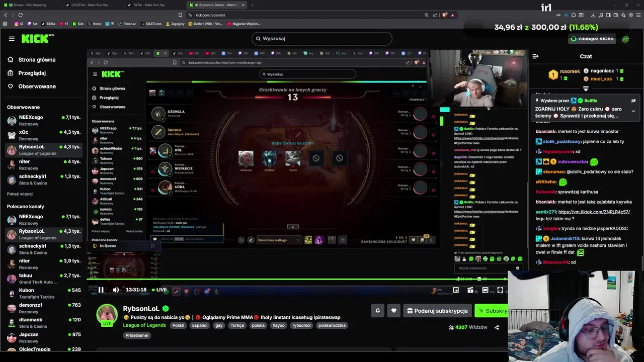Open the TikTok link in chat

[x=594, y=212]
